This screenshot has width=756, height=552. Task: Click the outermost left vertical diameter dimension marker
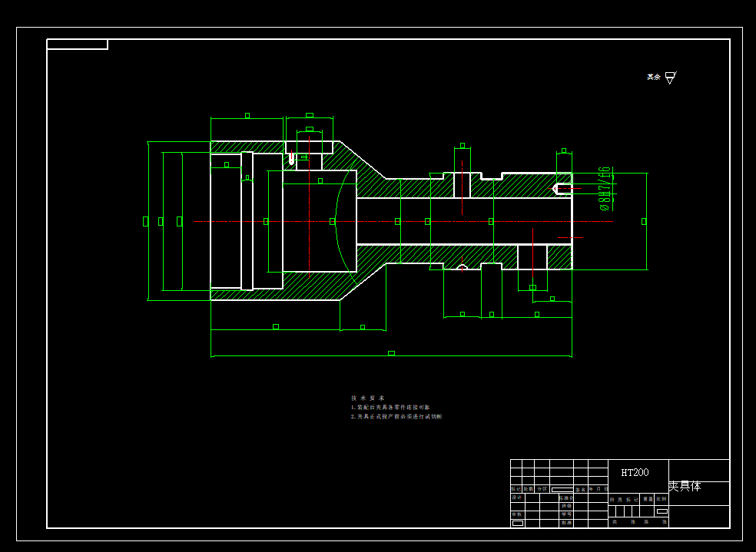point(146,222)
